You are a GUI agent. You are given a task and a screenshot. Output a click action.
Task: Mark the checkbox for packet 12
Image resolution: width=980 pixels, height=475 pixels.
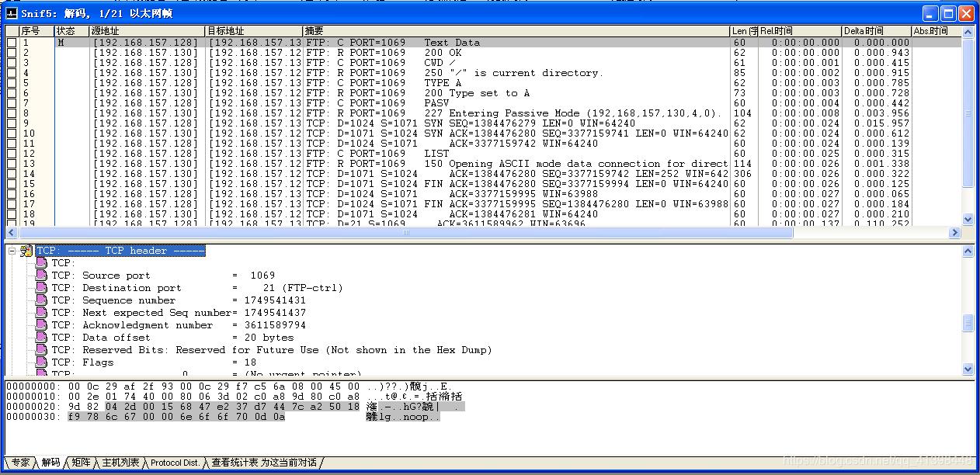[12, 154]
